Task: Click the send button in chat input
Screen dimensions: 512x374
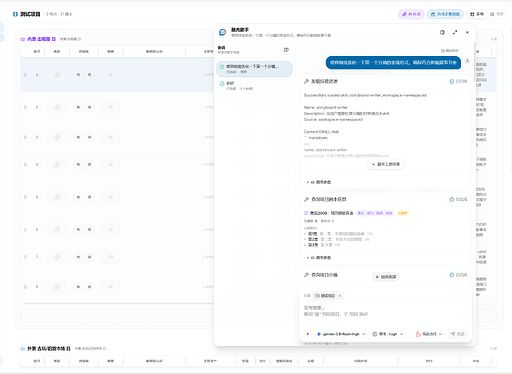Action: point(458,334)
